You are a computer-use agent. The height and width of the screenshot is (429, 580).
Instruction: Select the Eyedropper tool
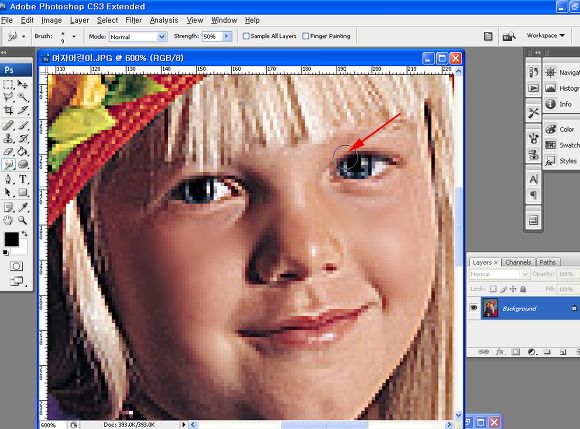[x=23, y=207]
